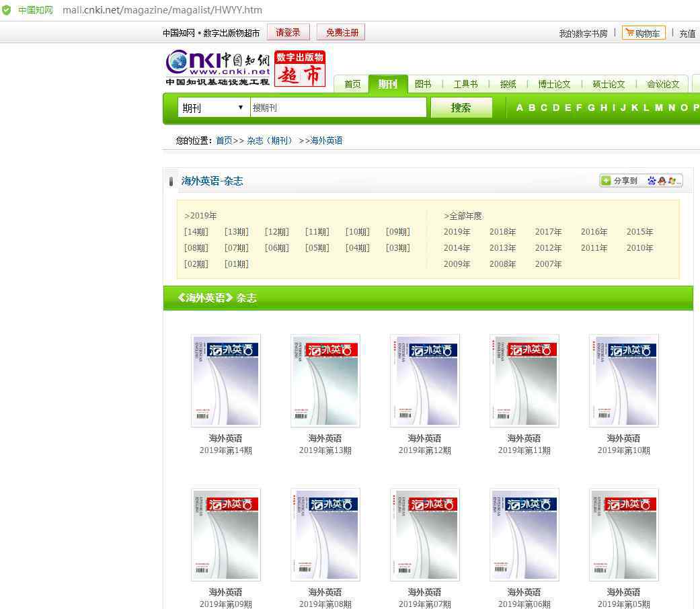Image resolution: width=700 pixels, height=609 pixels.
Task: Select issue [09期] in the 2019 list
Action: point(398,231)
